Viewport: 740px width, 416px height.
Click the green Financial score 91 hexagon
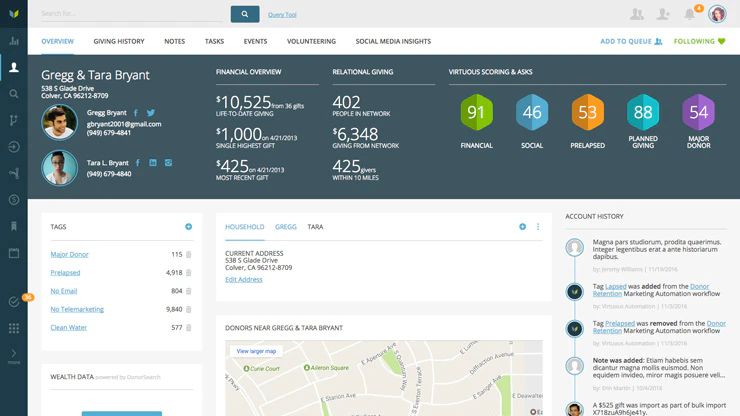pyautogui.click(x=477, y=112)
